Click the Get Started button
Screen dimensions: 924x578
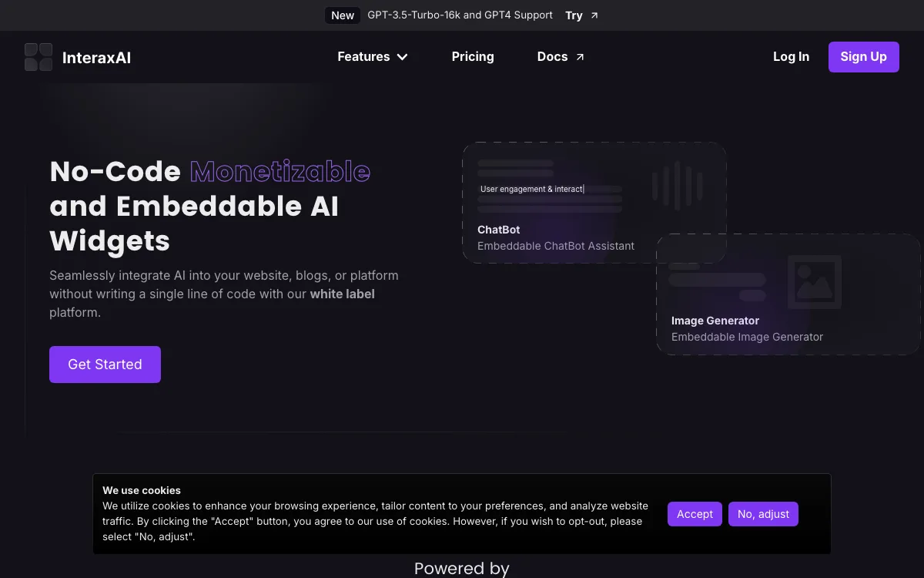[x=105, y=365]
